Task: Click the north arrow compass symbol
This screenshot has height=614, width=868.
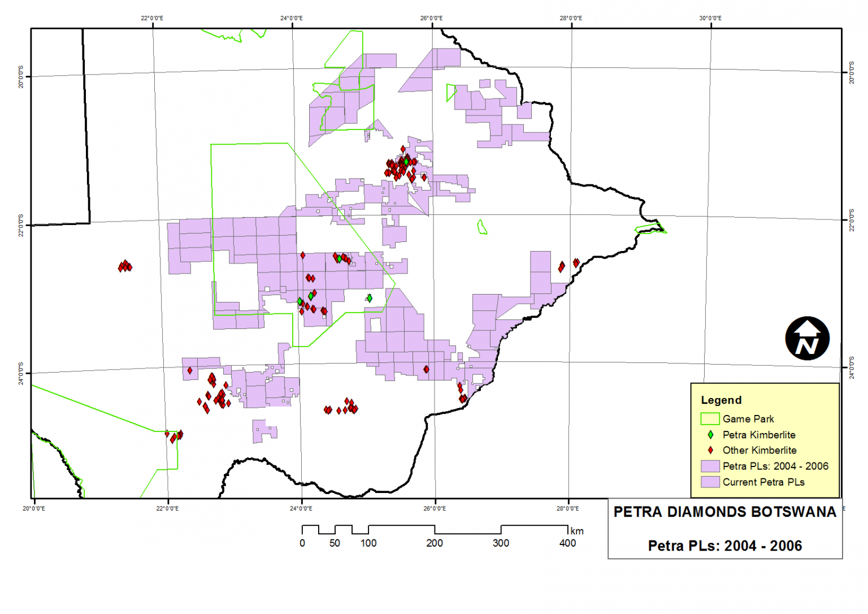Action: tap(807, 339)
